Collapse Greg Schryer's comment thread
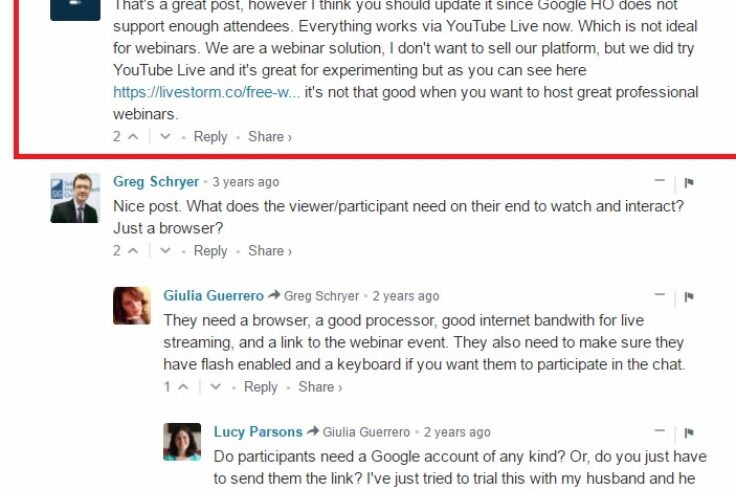 (x=659, y=182)
